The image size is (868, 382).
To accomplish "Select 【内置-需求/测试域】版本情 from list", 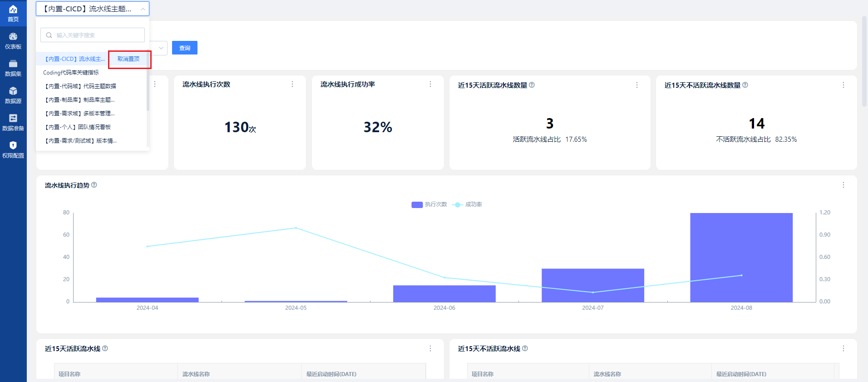I will pos(80,141).
